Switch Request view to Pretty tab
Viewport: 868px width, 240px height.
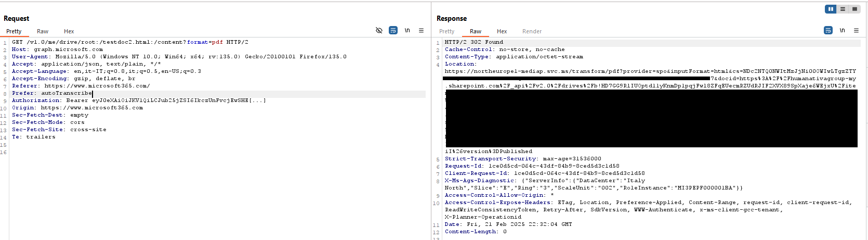pos(14,31)
